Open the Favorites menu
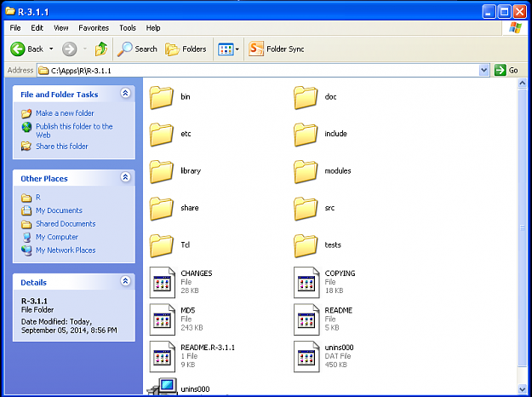This screenshot has height=397, width=532. point(94,28)
